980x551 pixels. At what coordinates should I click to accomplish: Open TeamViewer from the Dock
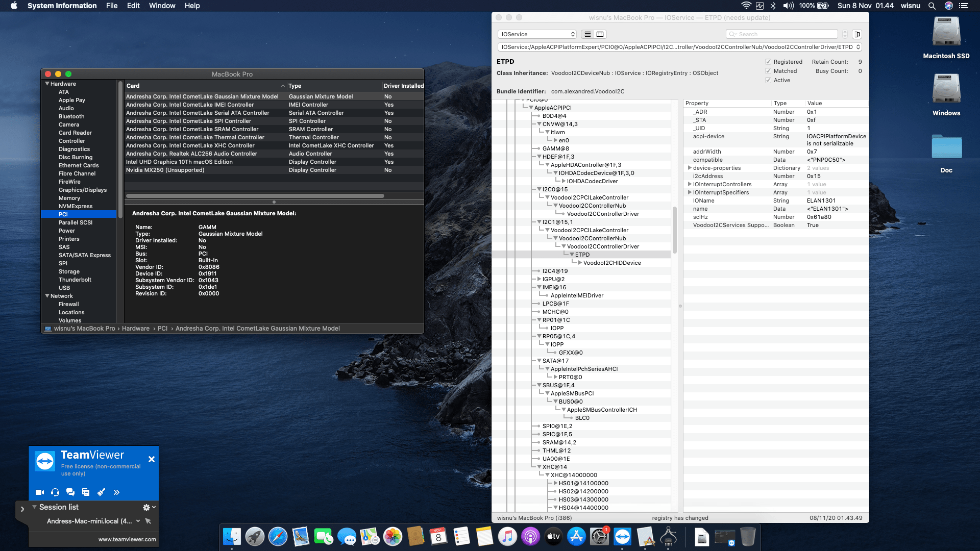[622, 537]
